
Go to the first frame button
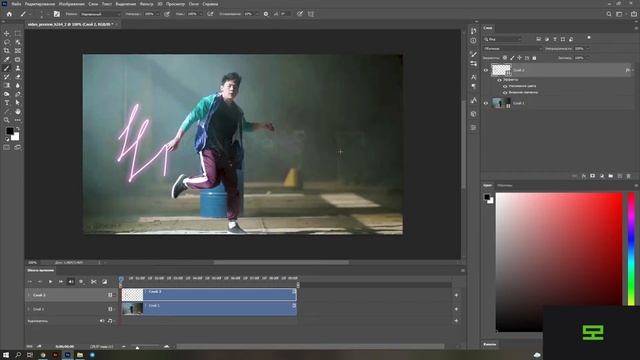coord(29,282)
